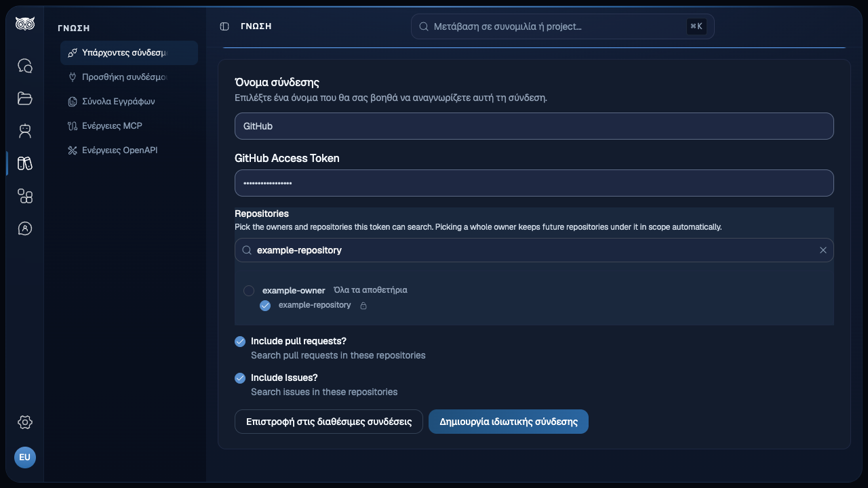Click the Όνομα σύνδεσης heading
This screenshot has width=868, height=488.
tap(277, 83)
